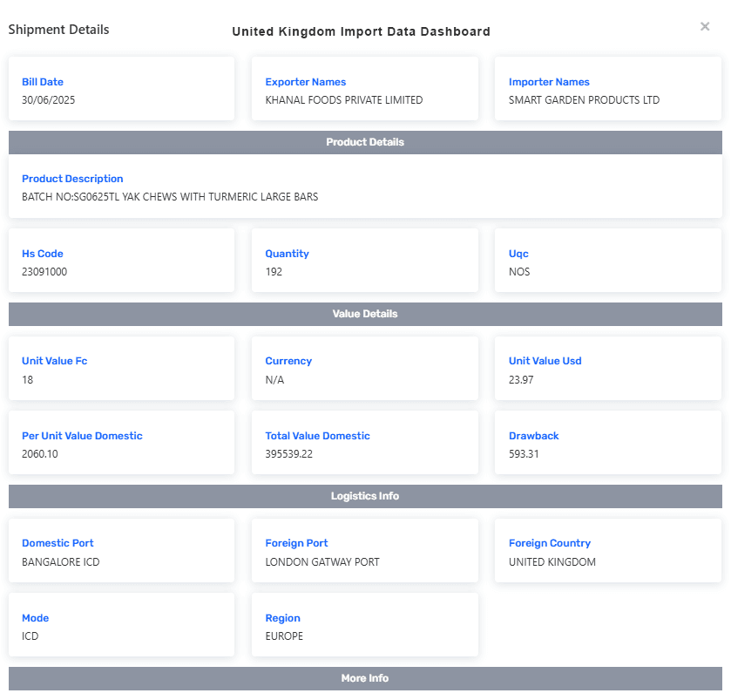Select the NOS unit value
Image resolution: width=731 pixels, height=700 pixels.
(x=519, y=271)
